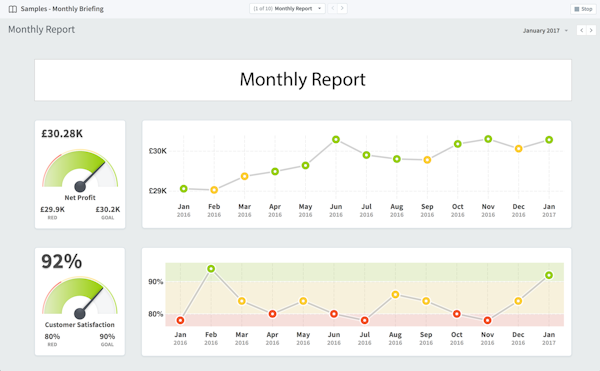Select May 2016 satisfaction point
The height and width of the screenshot is (371, 600).
coord(303,301)
